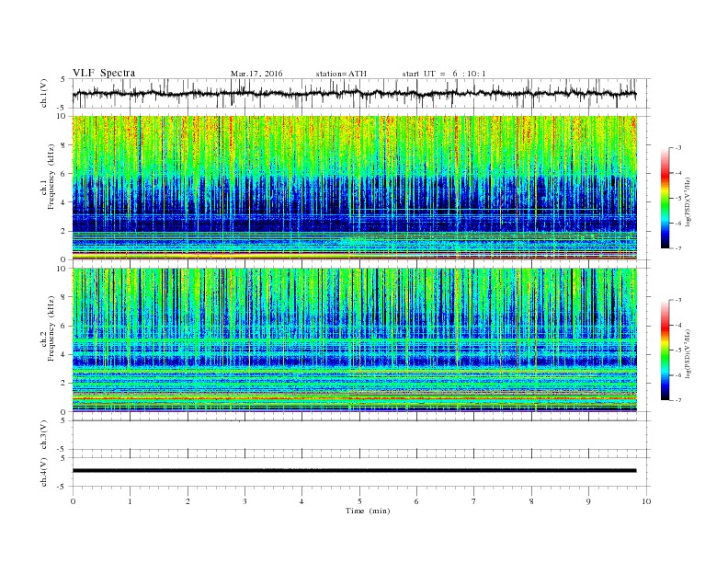The image size is (728, 563).
Task: Click the ch.1 spectrogram color scale bar
Action: 665,199
